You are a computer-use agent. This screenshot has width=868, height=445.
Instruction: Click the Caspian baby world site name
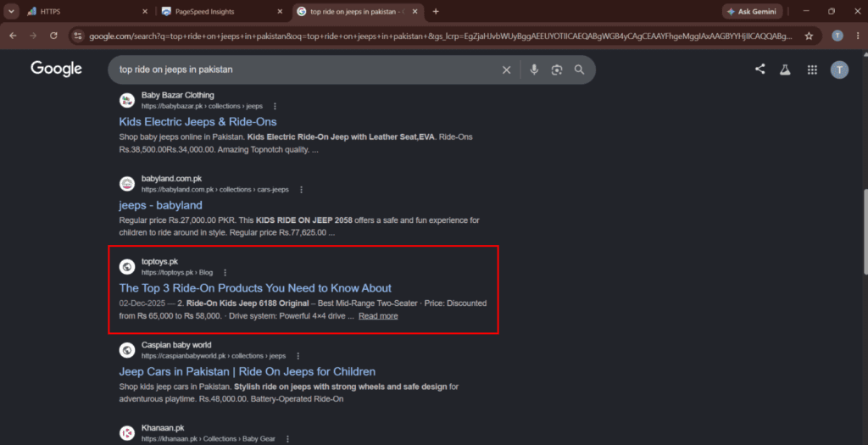[176, 345]
